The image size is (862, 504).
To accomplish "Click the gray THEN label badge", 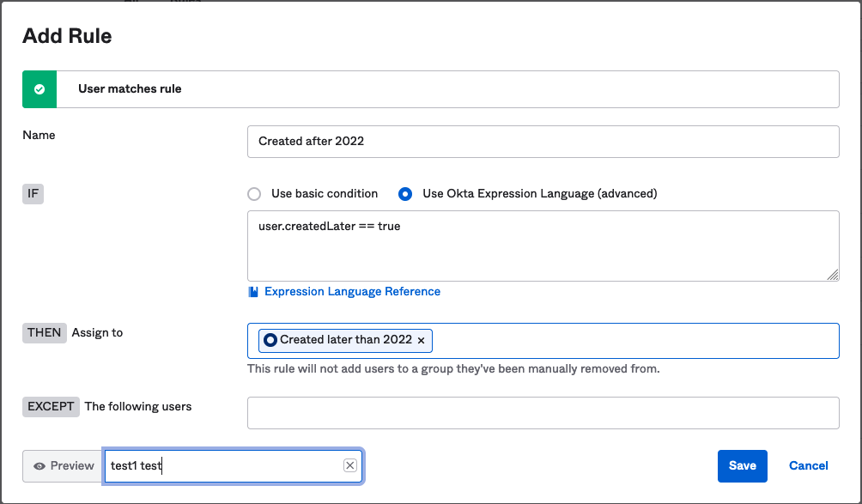I will click(x=44, y=332).
